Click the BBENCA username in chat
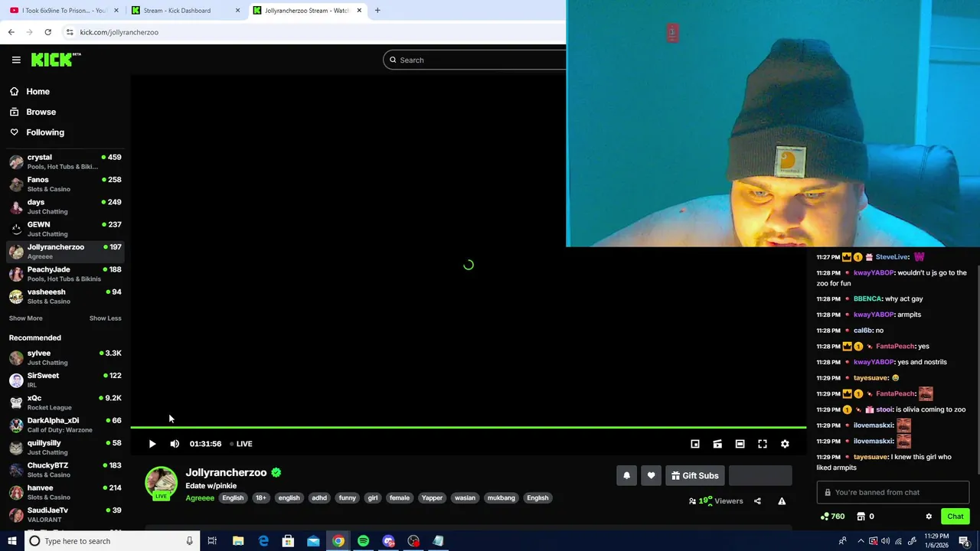Viewport: 980px width, 551px height. tap(867, 299)
